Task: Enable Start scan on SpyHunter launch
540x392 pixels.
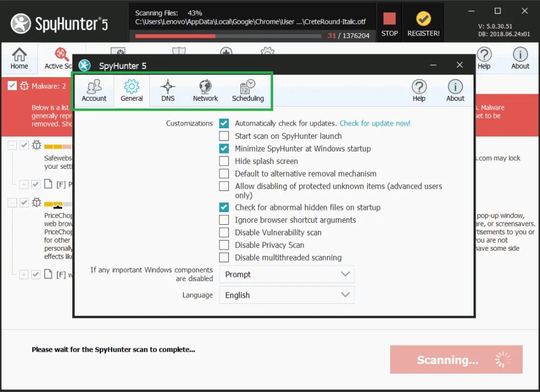Action: coord(224,136)
